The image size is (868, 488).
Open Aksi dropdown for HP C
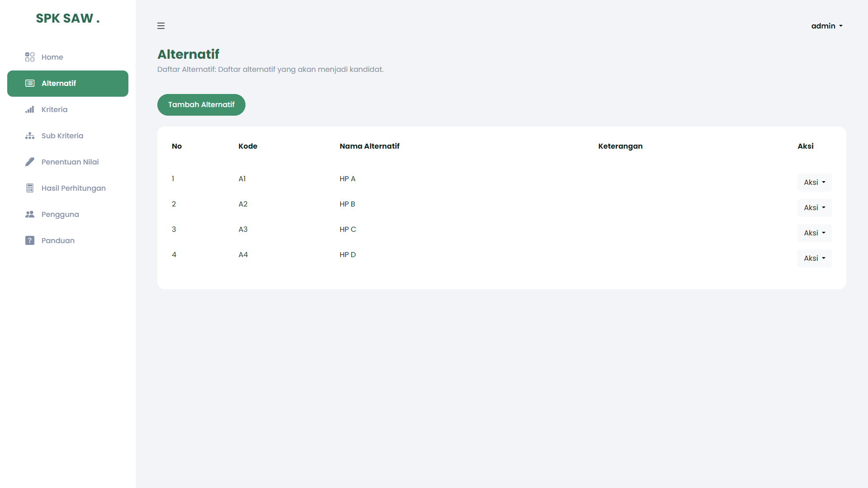point(814,233)
